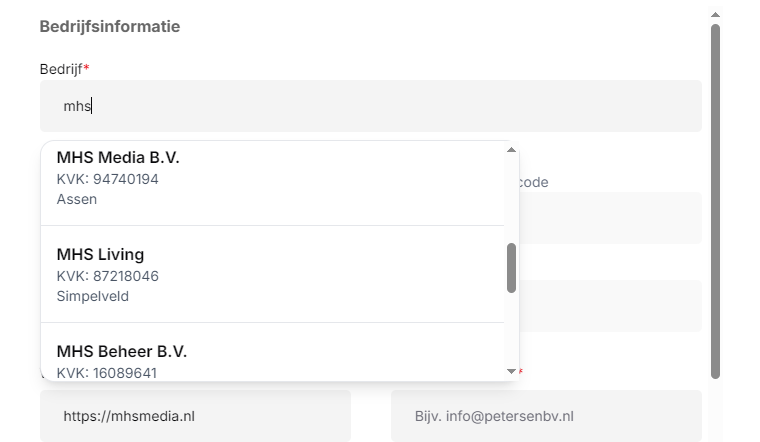Choose MHS Living from the company list
This screenshot has height=442, width=760.
(100, 255)
